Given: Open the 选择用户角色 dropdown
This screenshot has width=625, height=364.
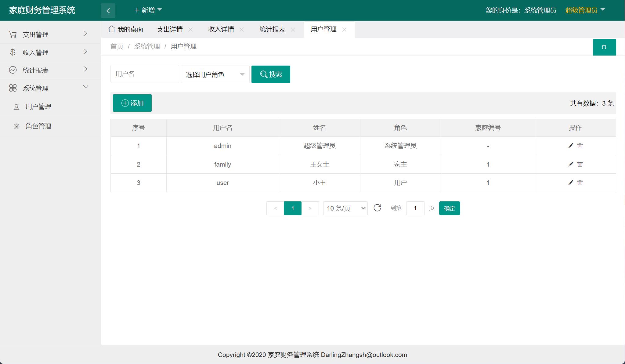Looking at the screenshot, I should 215,74.
